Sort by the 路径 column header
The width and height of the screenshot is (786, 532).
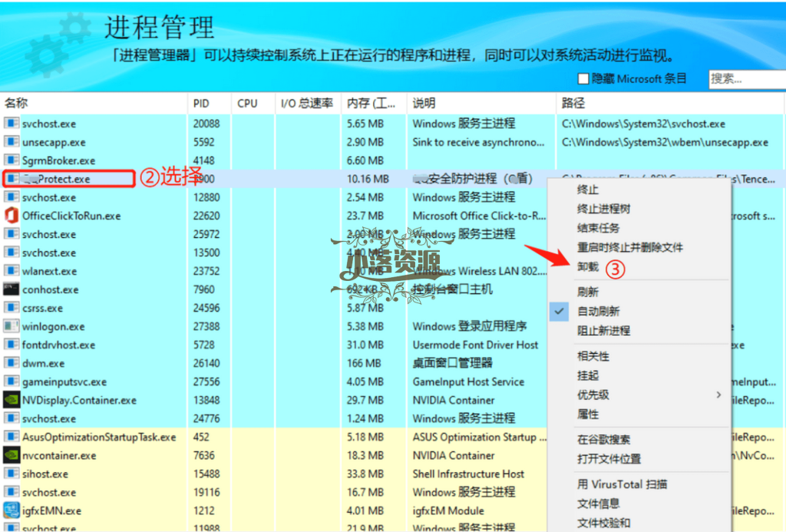coord(670,104)
